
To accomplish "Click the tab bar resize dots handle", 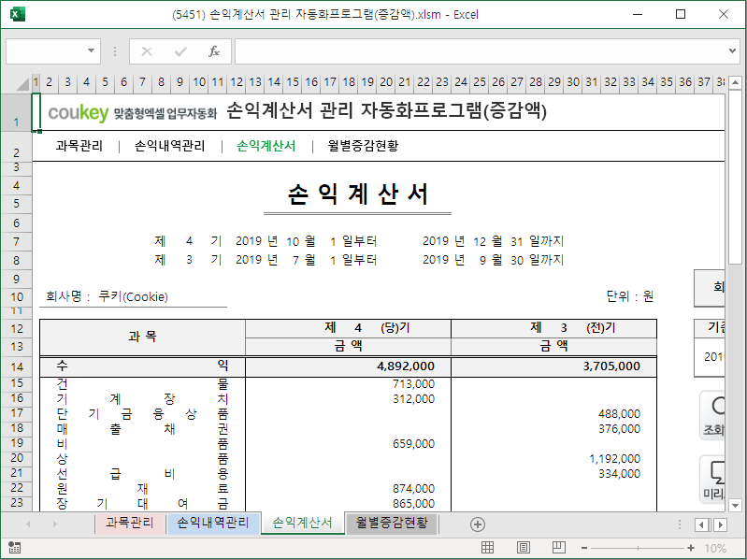I will pos(680,524).
